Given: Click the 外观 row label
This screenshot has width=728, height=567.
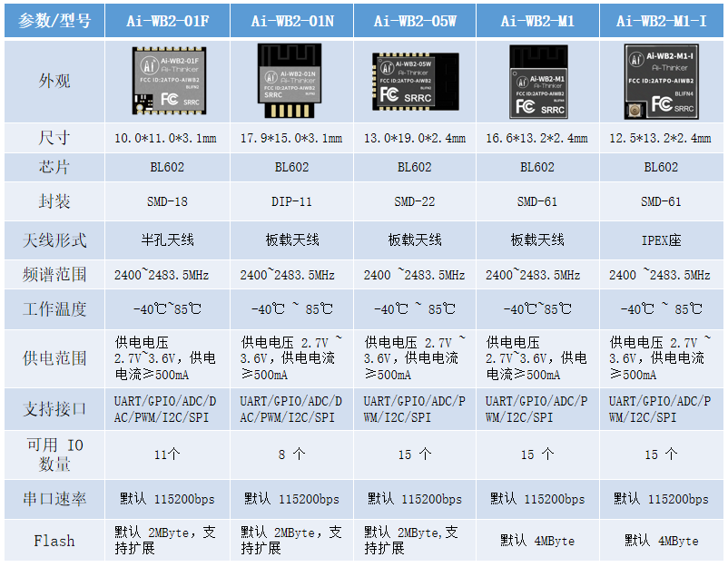Looking at the screenshot, I should pyautogui.click(x=54, y=82).
